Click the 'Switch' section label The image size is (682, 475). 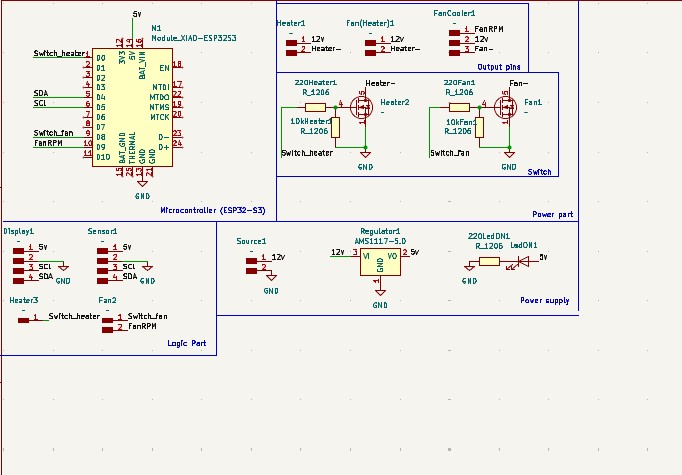[539, 172]
